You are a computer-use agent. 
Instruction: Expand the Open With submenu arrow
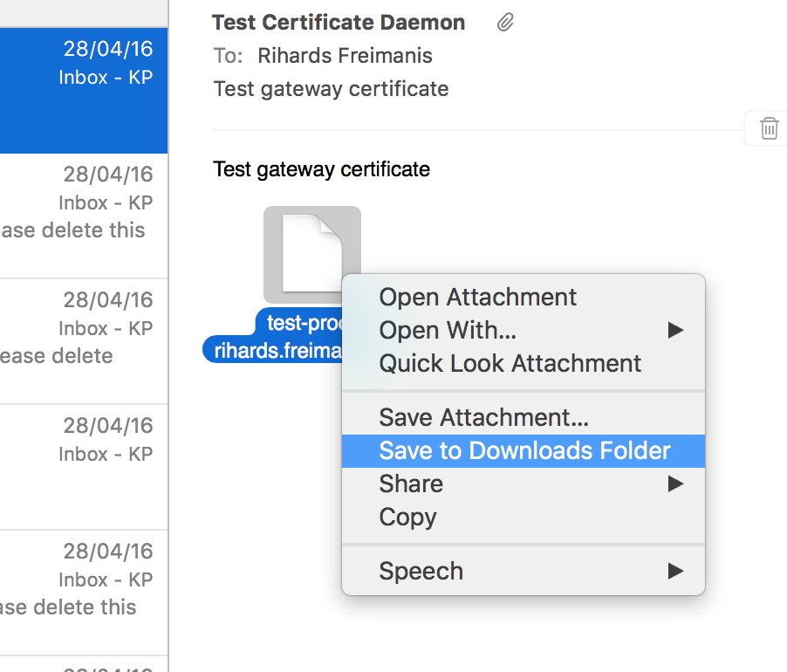click(x=674, y=331)
